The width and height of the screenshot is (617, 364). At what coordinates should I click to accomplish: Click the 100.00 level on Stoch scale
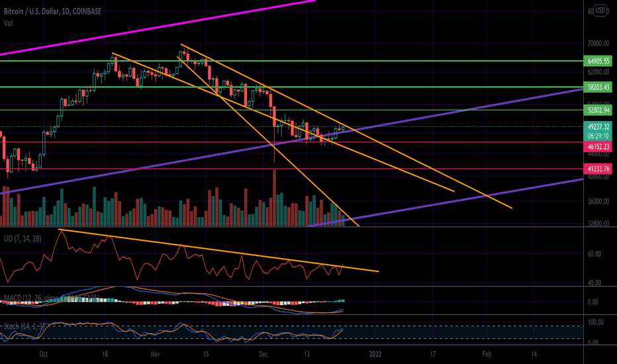coord(595,322)
